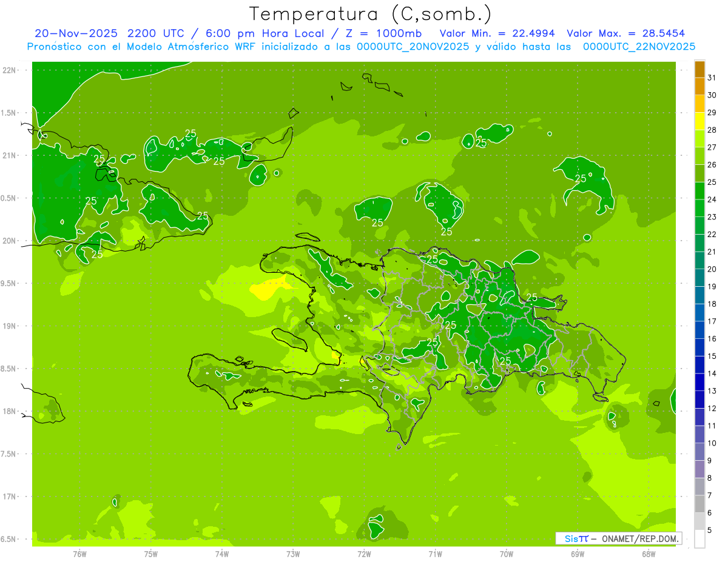728x562 pixels.
Task: Click the "69W" longitude axis label
Action: point(578,554)
